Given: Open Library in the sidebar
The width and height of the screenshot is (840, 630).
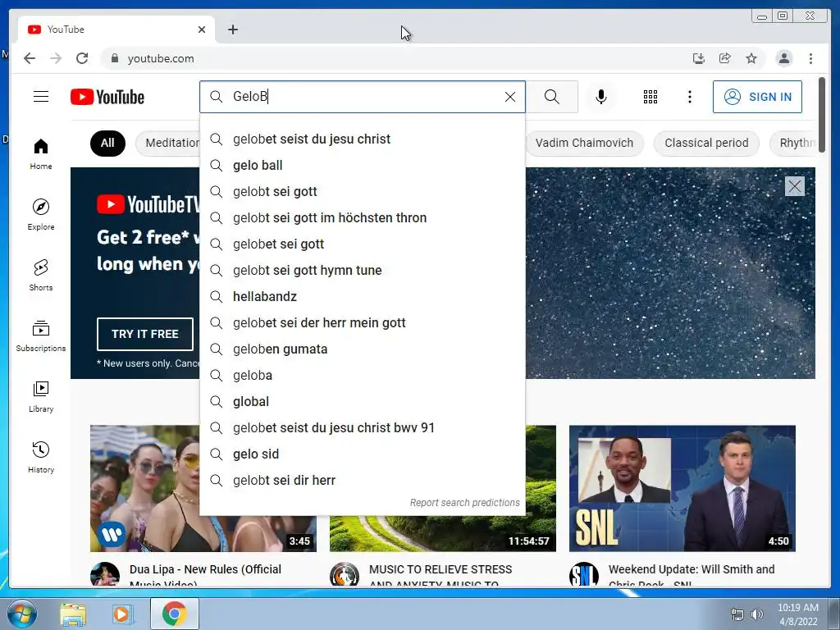Looking at the screenshot, I should pyautogui.click(x=41, y=396).
